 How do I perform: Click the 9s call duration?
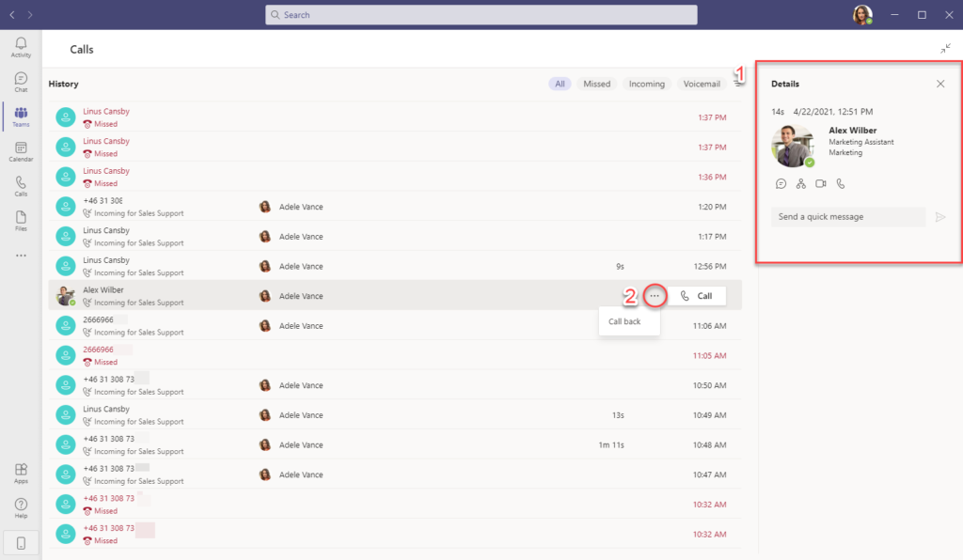(x=621, y=266)
